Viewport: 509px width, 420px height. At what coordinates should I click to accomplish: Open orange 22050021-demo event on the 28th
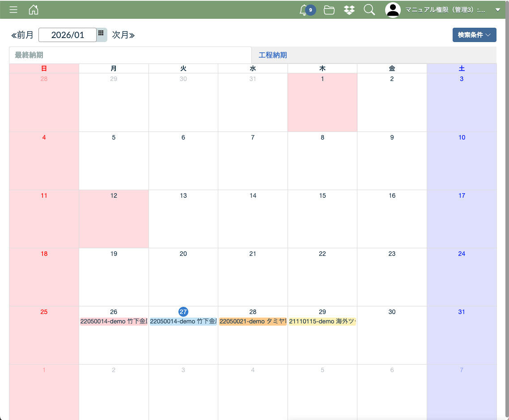click(x=253, y=322)
